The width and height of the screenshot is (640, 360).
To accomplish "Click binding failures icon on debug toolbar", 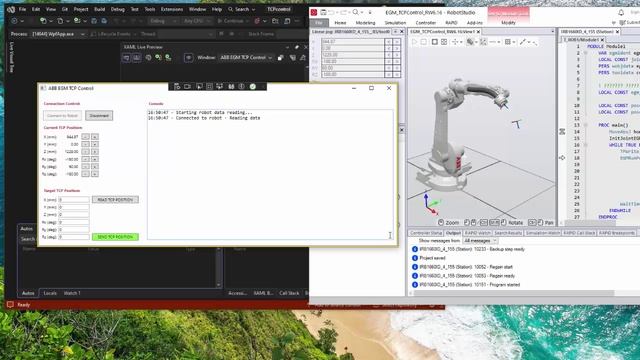I will click(242, 87).
